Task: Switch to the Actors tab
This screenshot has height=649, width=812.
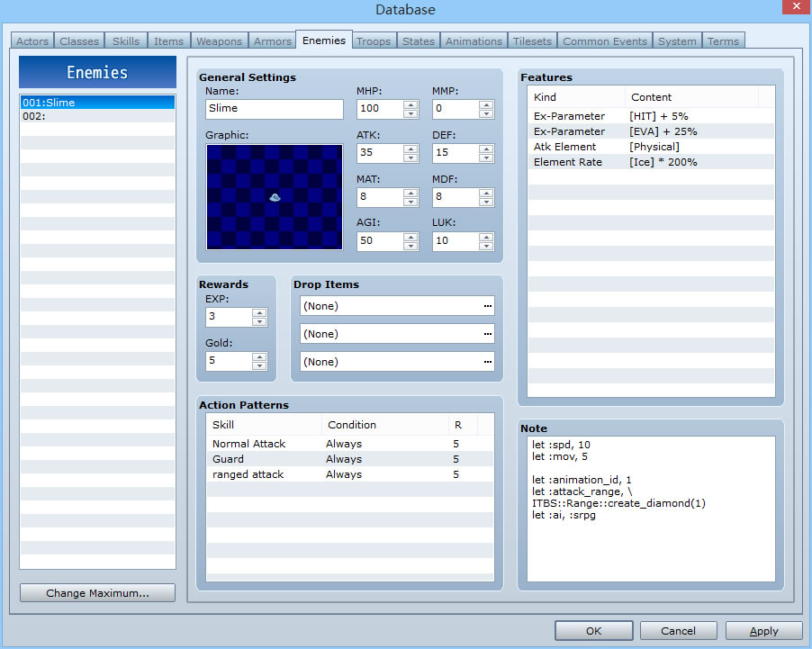Action: 32,41
